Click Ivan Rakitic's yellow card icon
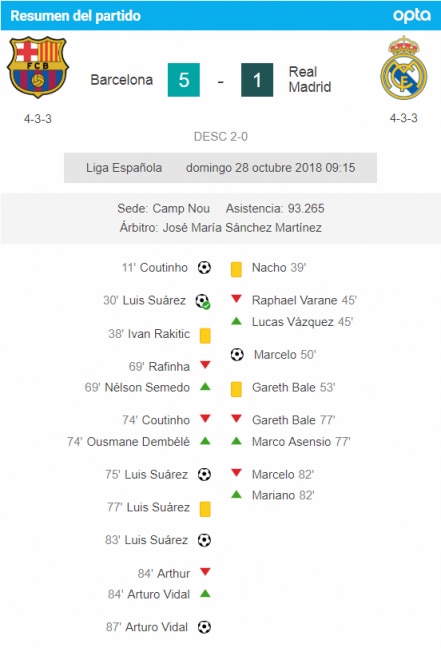This screenshot has width=441, height=648. tap(205, 336)
